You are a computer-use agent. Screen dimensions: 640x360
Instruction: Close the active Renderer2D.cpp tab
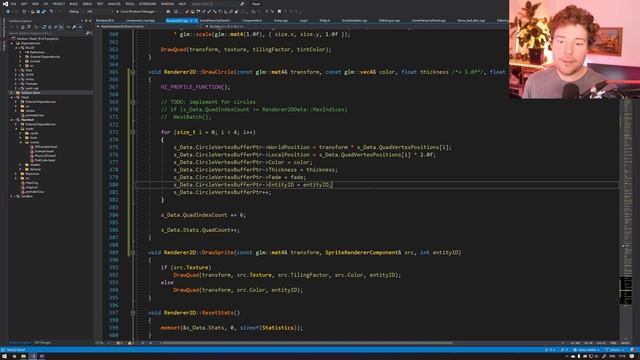(x=196, y=20)
